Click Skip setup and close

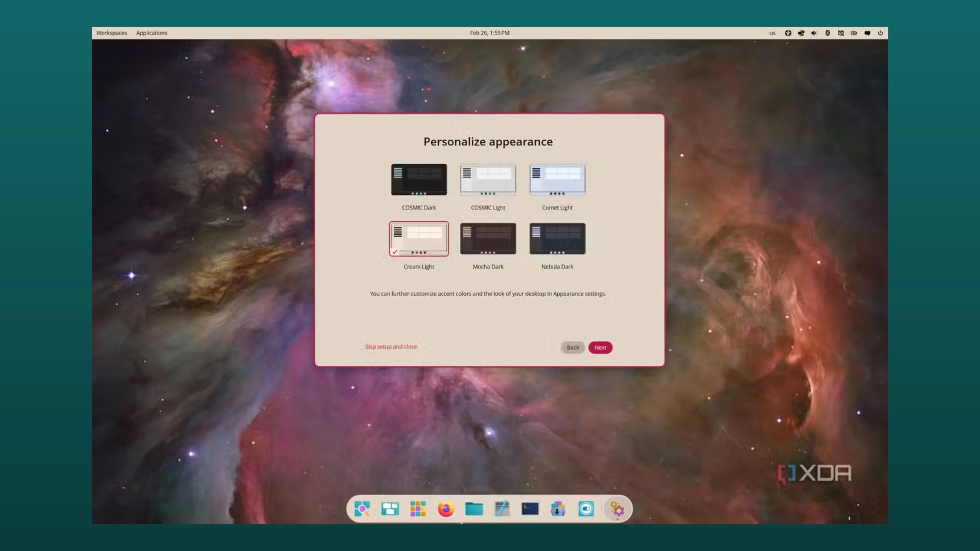coord(391,347)
